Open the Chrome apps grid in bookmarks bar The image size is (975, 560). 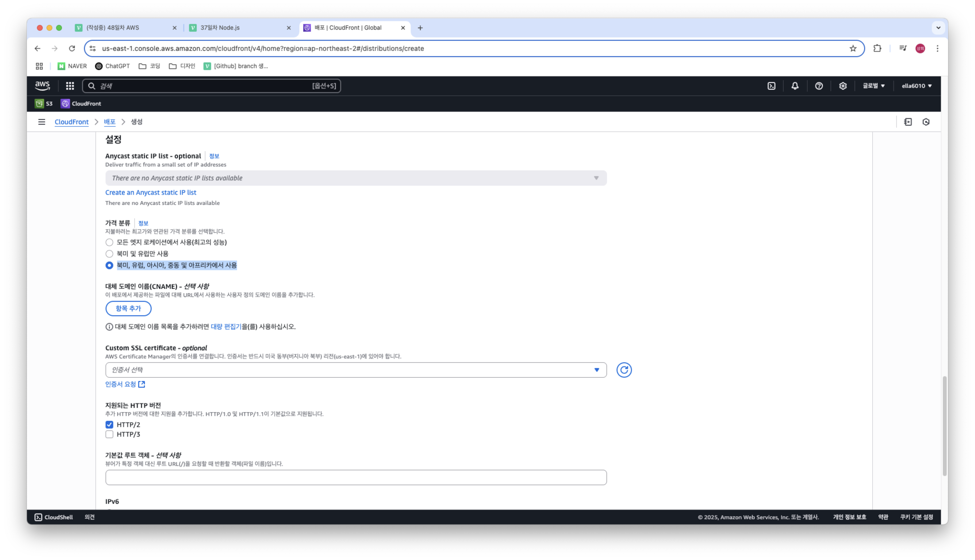point(39,66)
